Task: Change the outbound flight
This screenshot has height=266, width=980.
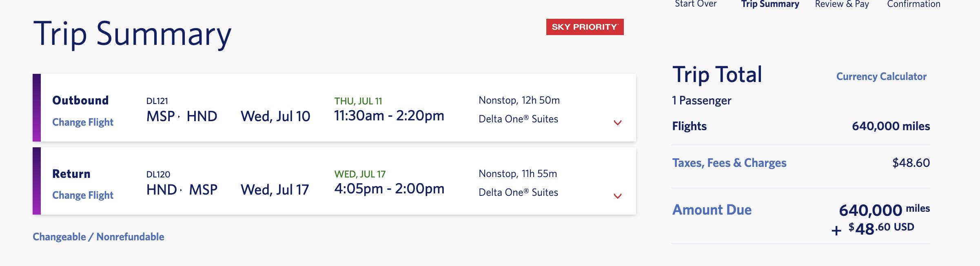Action: (x=83, y=122)
